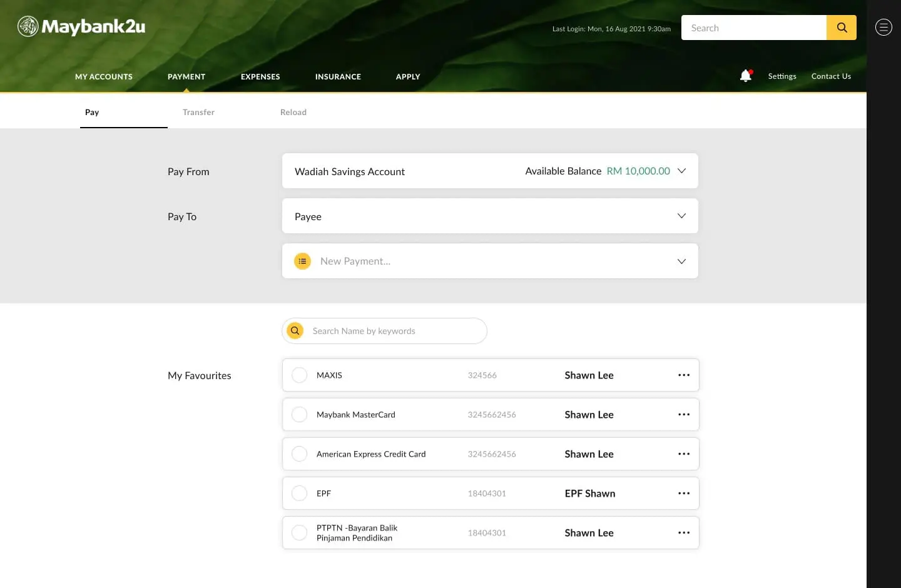The height and width of the screenshot is (588, 901).
Task: Switch to the Reload tab
Action: coord(293,113)
